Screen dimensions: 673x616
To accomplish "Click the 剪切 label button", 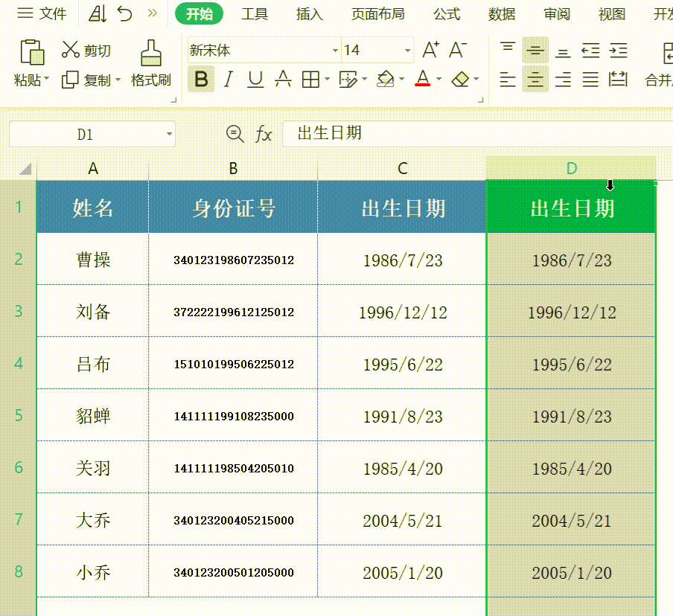I will coord(98,51).
